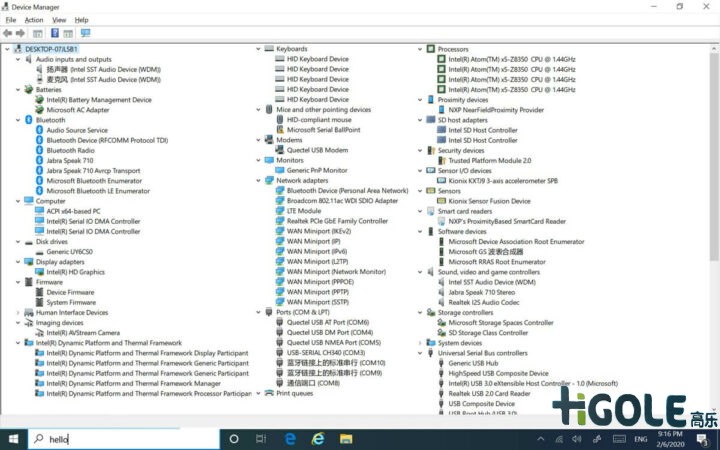
Task: Select the Jabra Speak 710 Bluetooth device
Action: tap(69, 160)
